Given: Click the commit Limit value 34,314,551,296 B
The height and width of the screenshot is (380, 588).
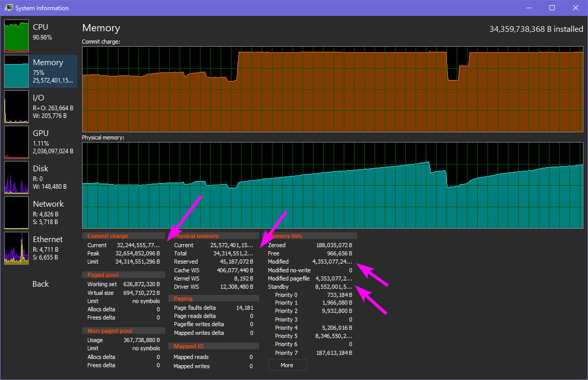Looking at the screenshot, I should (138, 262).
